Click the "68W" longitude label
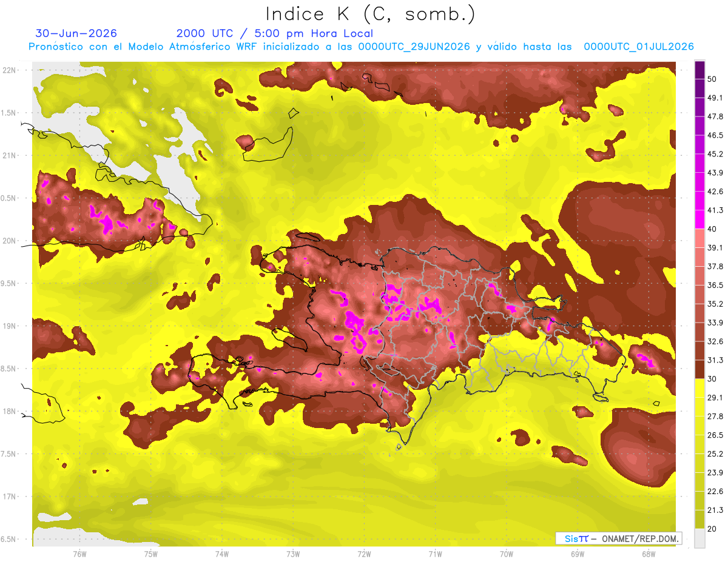 [x=649, y=554]
